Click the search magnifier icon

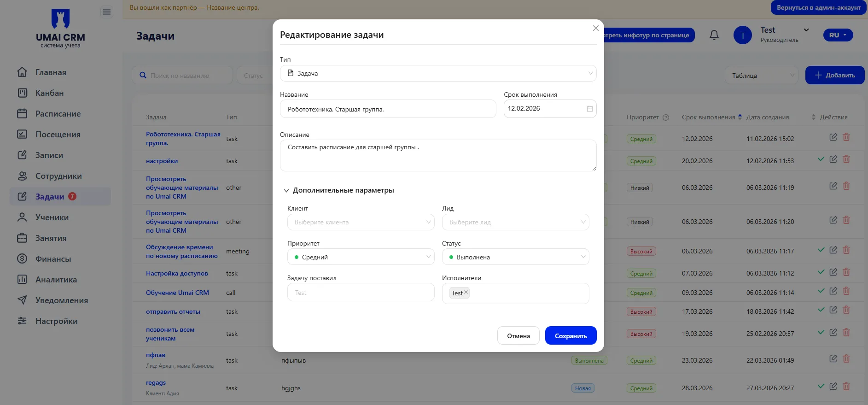(143, 76)
